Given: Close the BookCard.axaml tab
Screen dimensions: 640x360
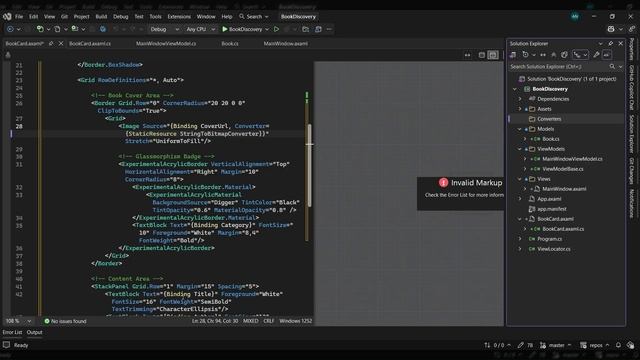Looking at the screenshot, I should coord(61,44).
